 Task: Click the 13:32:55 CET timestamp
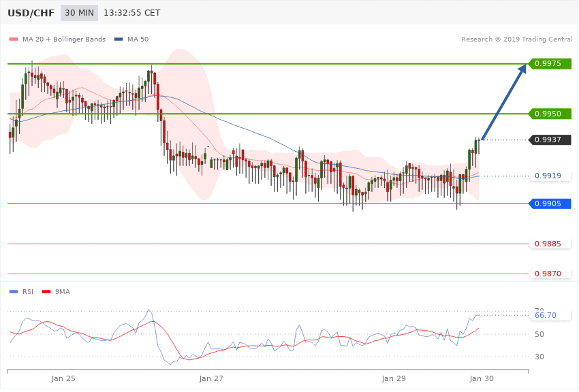coord(132,13)
